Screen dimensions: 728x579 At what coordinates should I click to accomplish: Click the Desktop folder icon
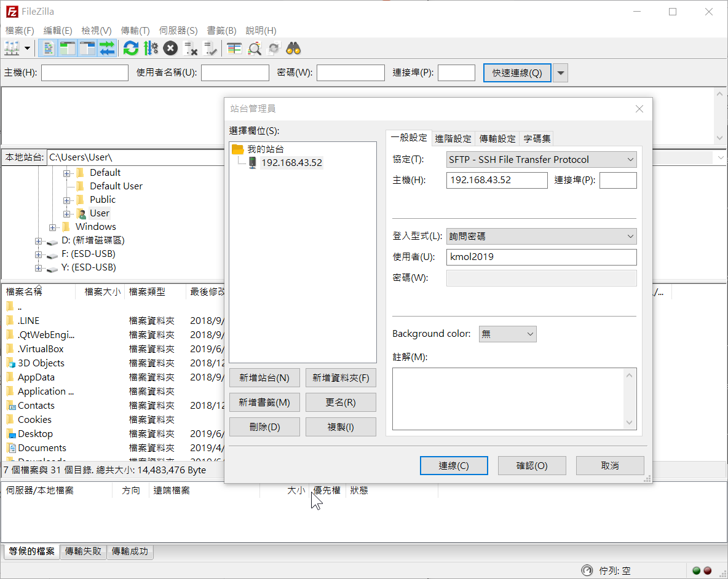[11, 434]
